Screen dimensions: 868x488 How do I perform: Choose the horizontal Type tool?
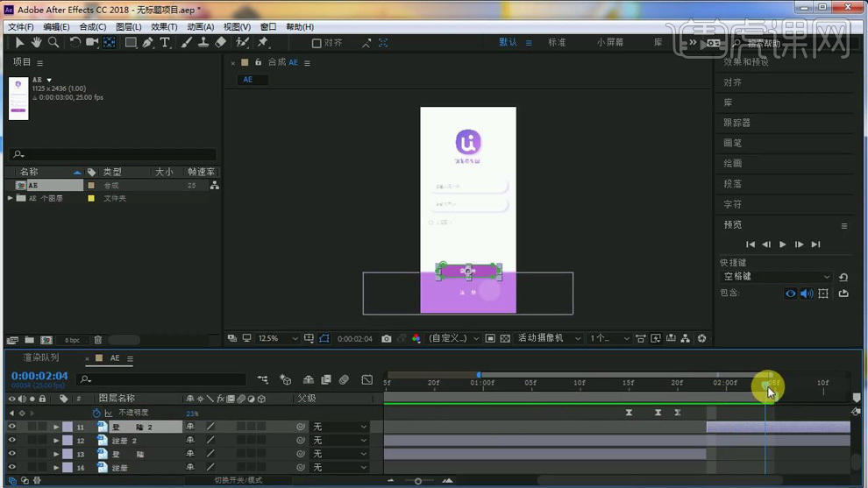coord(165,42)
